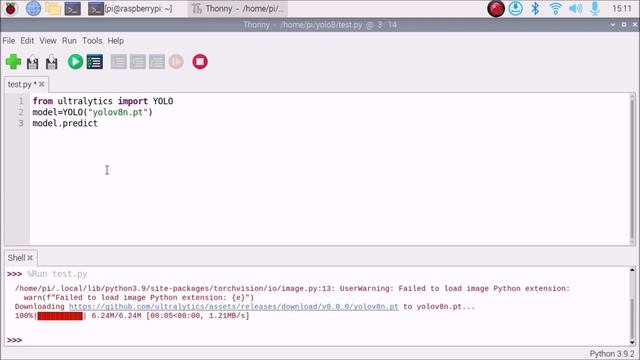Screen dimensions: 640x360
Task: Click the Step over debug icon
Action: click(x=119, y=62)
